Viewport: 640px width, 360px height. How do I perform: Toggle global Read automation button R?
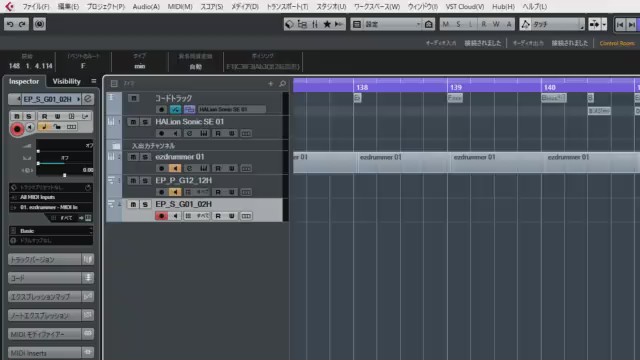pyautogui.click(x=484, y=24)
